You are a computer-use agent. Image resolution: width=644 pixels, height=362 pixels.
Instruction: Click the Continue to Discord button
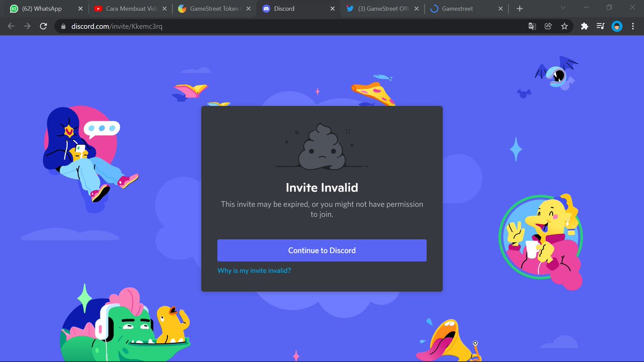tap(322, 250)
